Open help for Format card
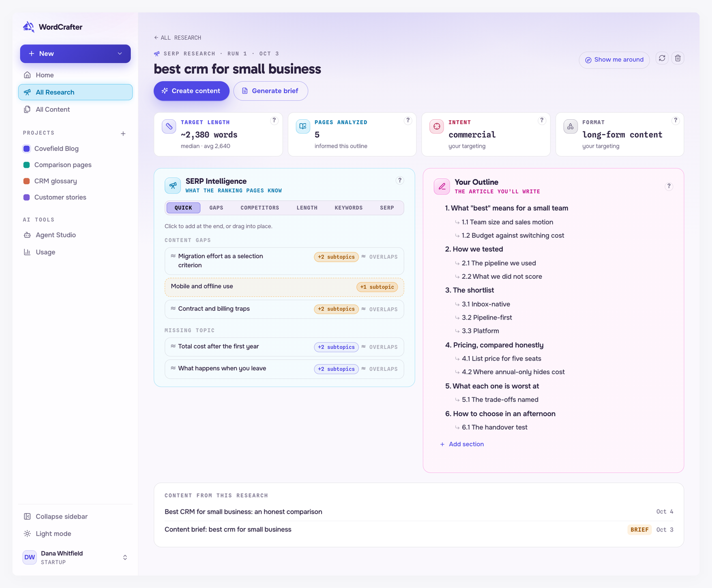The width and height of the screenshot is (712, 588). pos(676,120)
